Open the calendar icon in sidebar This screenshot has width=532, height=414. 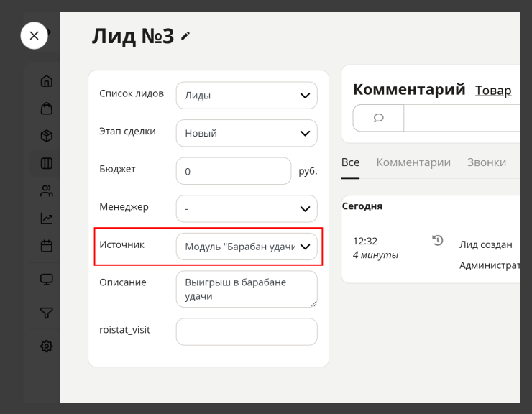click(x=47, y=246)
